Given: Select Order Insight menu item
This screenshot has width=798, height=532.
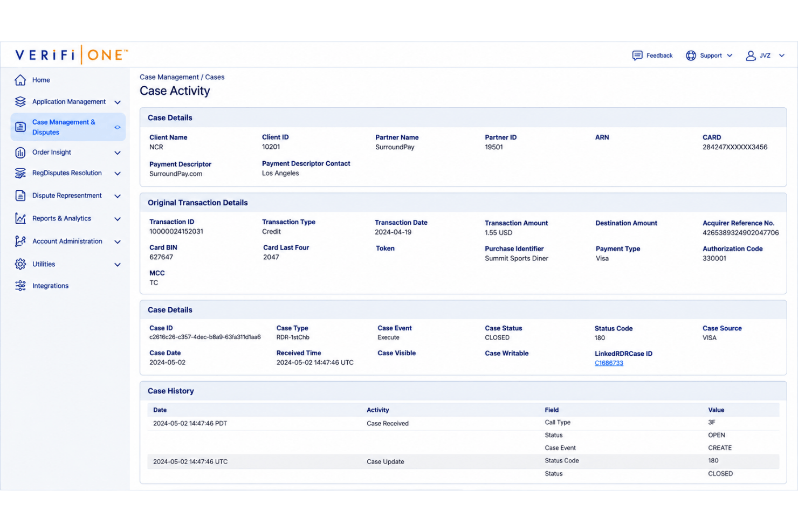Looking at the screenshot, I should pyautogui.click(x=52, y=153).
